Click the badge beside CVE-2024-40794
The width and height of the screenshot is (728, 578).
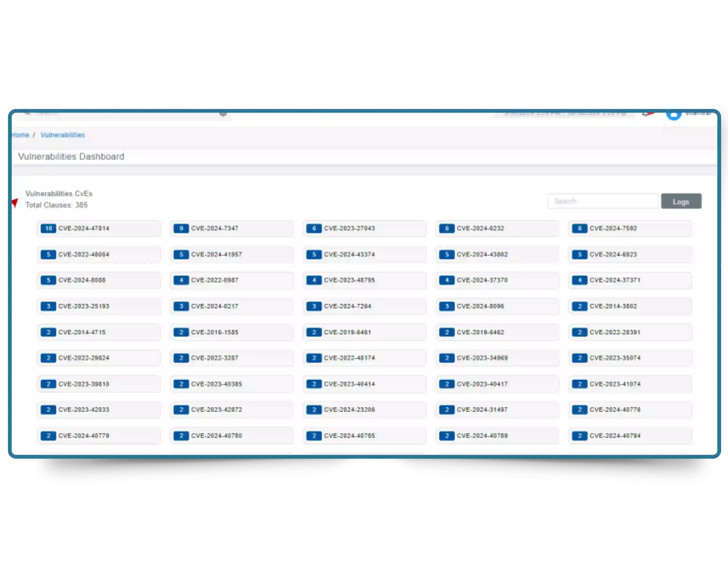[579, 436]
